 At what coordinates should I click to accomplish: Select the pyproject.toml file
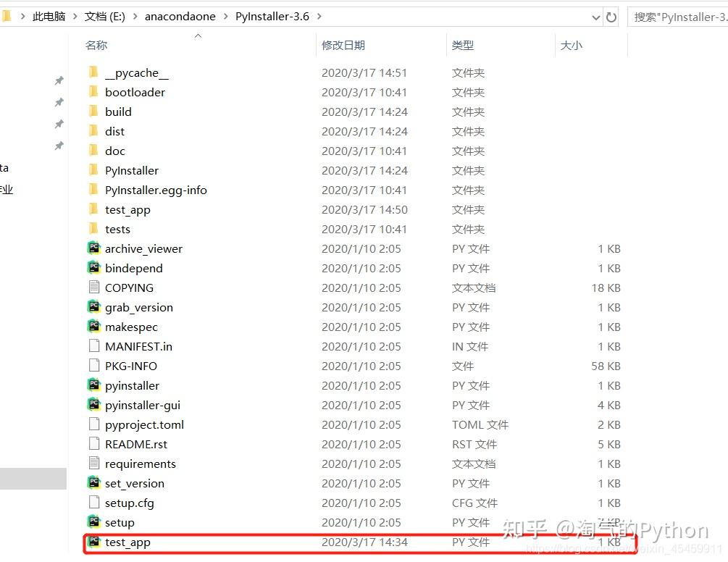point(143,424)
